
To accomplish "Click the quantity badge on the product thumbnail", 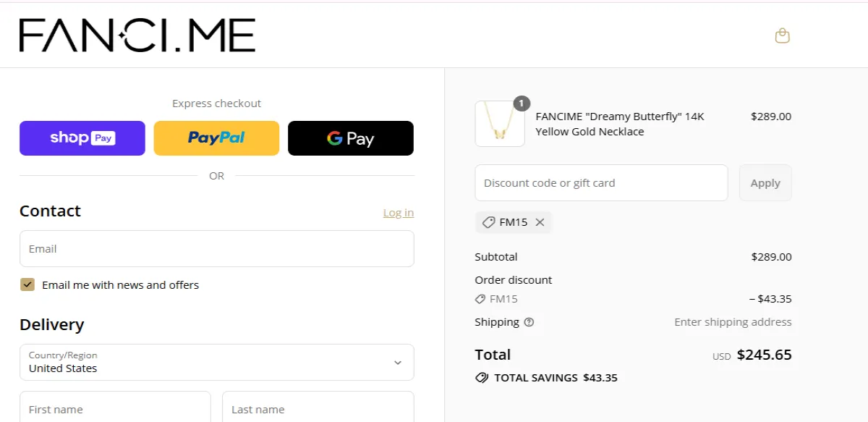I will [521, 103].
